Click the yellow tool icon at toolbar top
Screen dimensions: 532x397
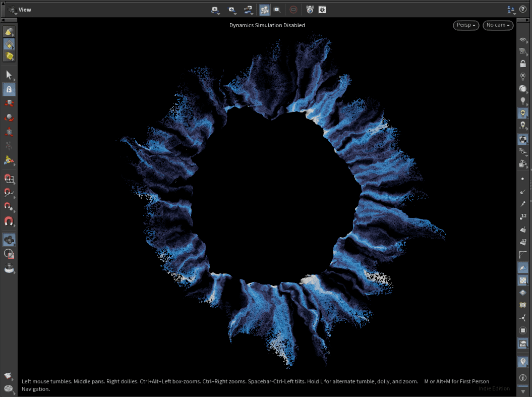[x=9, y=31]
